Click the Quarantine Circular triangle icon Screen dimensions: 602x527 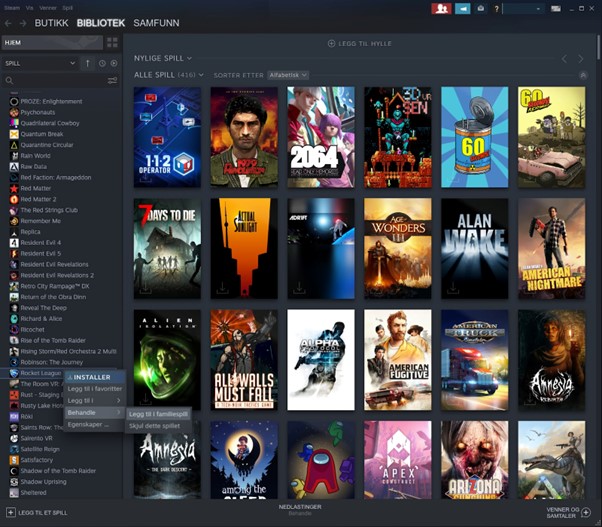pos(14,145)
